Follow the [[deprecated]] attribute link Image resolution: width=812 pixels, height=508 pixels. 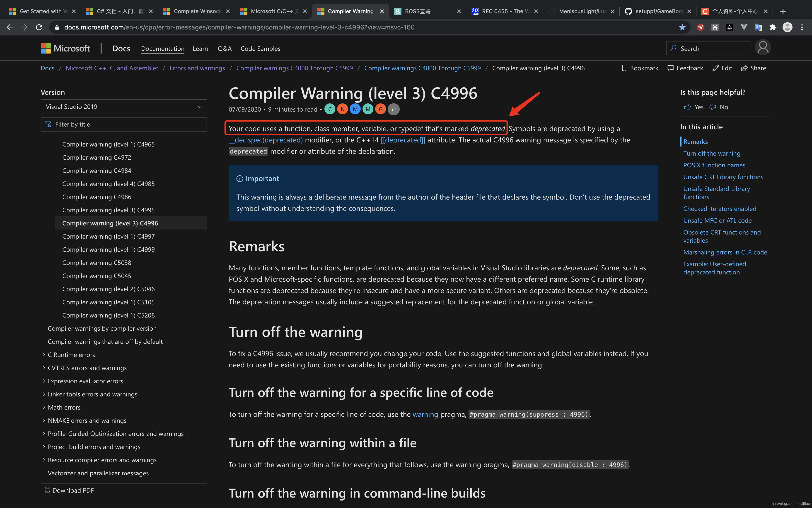tap(403, 140)
